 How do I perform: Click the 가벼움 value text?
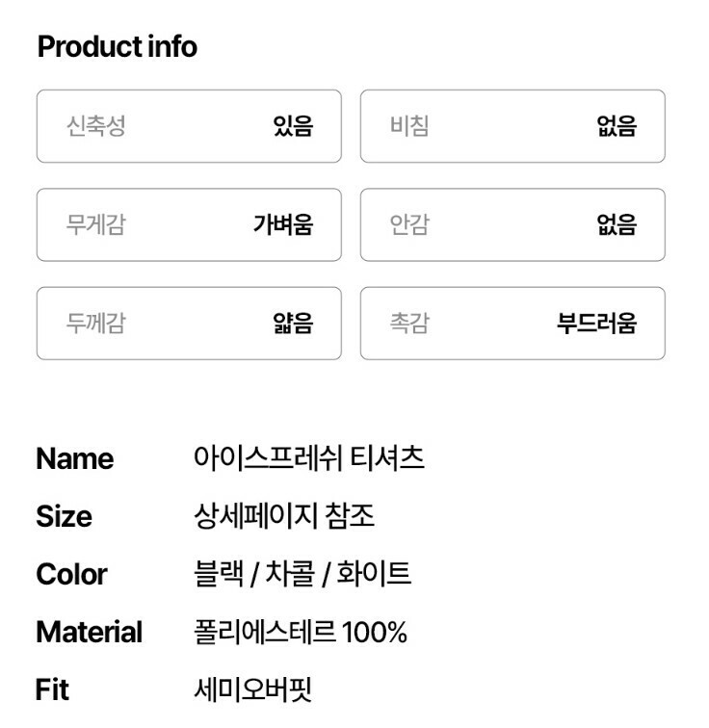[283, 225]
